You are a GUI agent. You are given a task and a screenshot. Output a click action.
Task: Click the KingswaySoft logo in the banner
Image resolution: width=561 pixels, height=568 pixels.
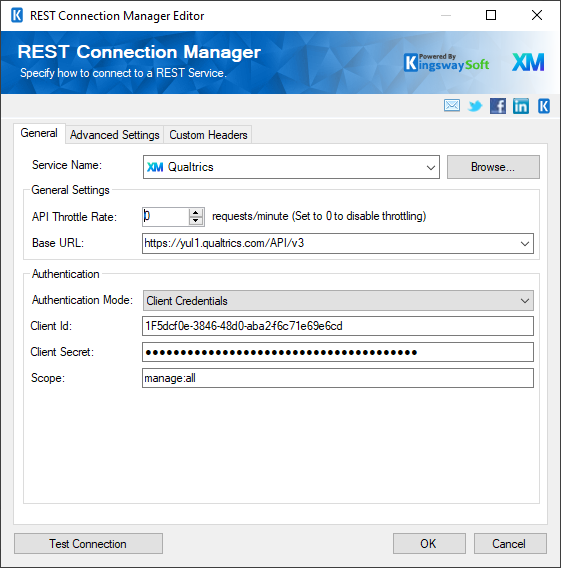click(446, 62)
